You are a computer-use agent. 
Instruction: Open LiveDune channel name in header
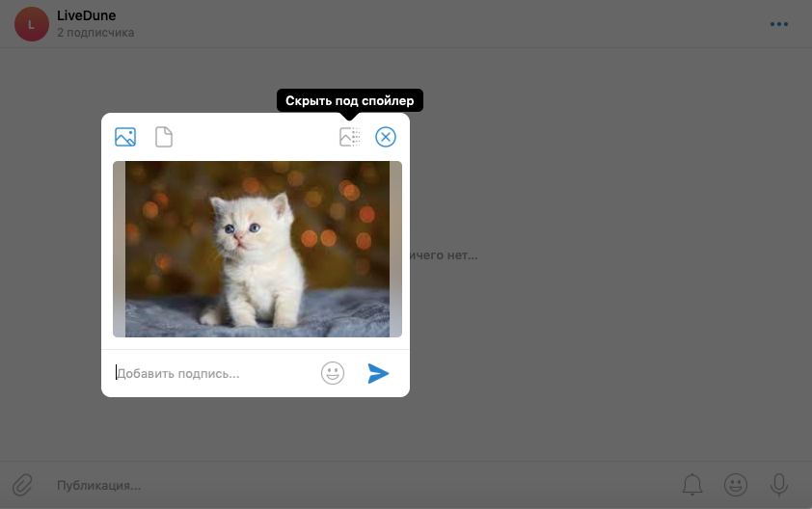coord(87,15)
